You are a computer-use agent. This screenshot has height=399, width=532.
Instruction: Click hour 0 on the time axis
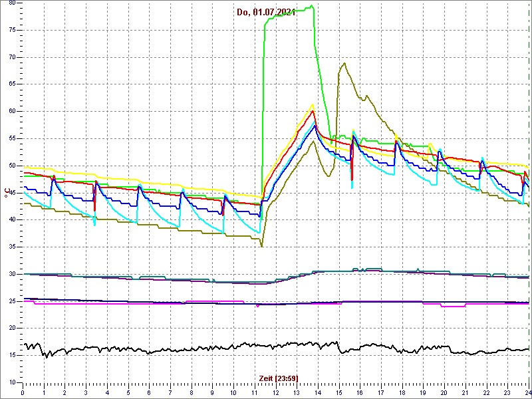coord(23,393)
